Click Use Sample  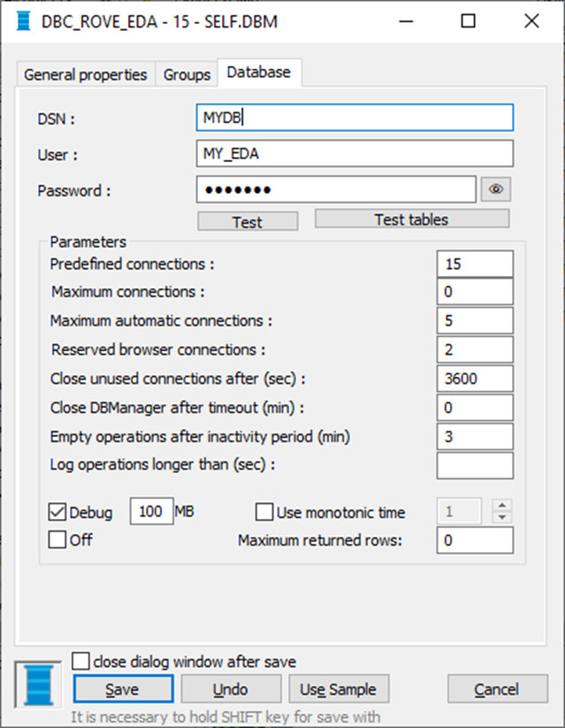point(339,689)
